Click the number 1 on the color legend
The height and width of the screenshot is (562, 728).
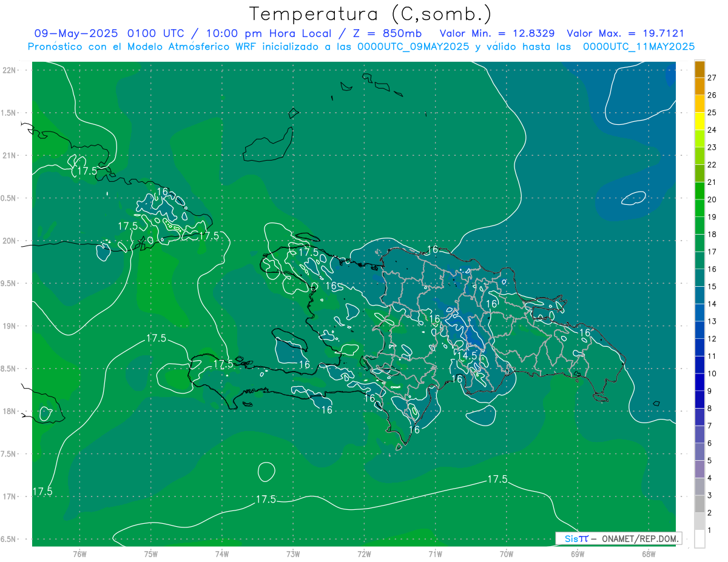click(710, 530)
